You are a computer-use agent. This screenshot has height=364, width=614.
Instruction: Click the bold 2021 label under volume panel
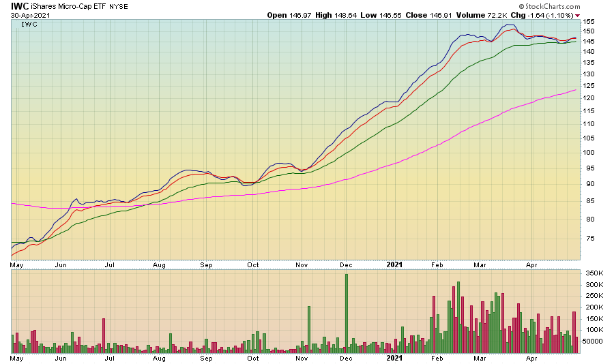click(x=394, y=358)
